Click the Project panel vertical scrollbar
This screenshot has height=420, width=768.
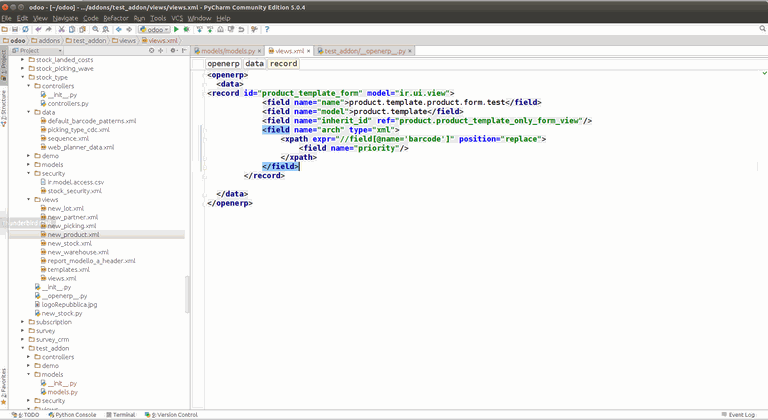pyautogui.click(x=187, y=294)
